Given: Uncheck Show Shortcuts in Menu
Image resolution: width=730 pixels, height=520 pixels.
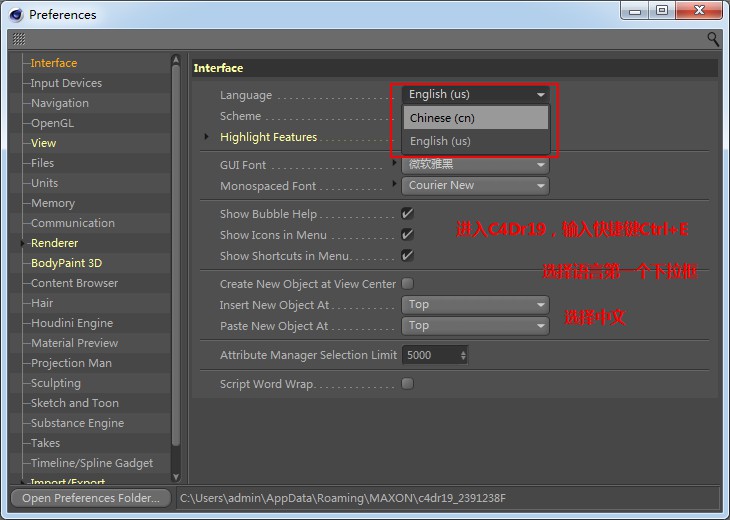Looking at the screenshot, I should point(407,256).
